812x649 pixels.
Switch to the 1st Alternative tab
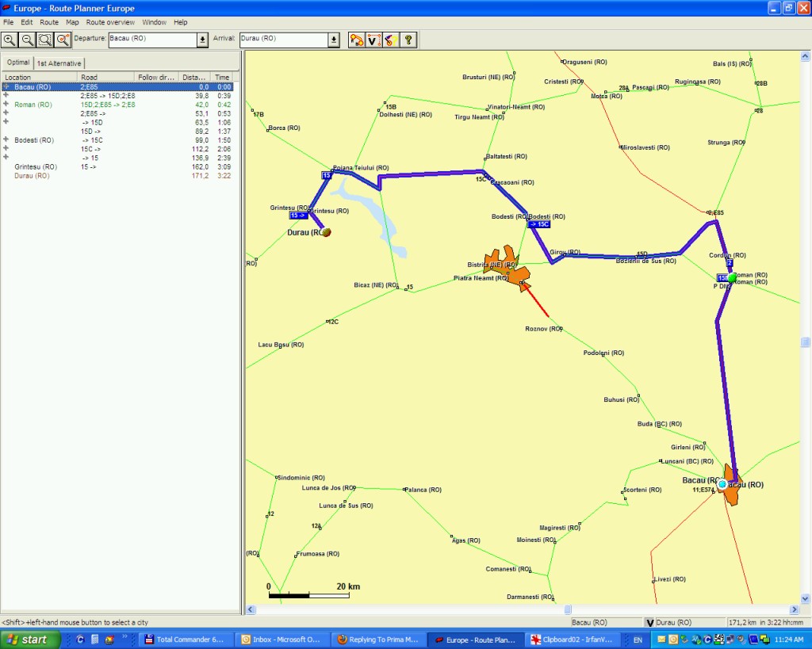point(59,63)
